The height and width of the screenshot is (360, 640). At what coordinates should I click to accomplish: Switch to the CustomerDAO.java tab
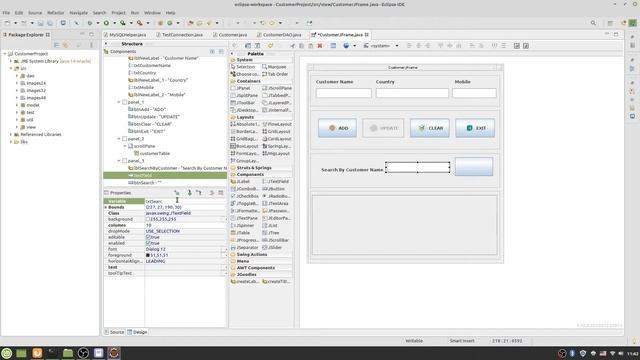tap(282, 35)
